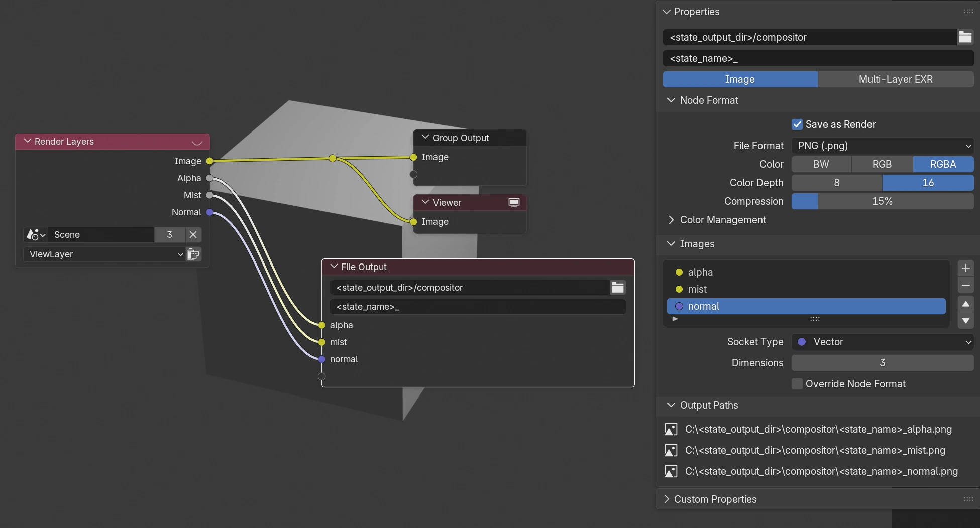
Task: Move normal slot up with arrow
Action: [965, 304]
